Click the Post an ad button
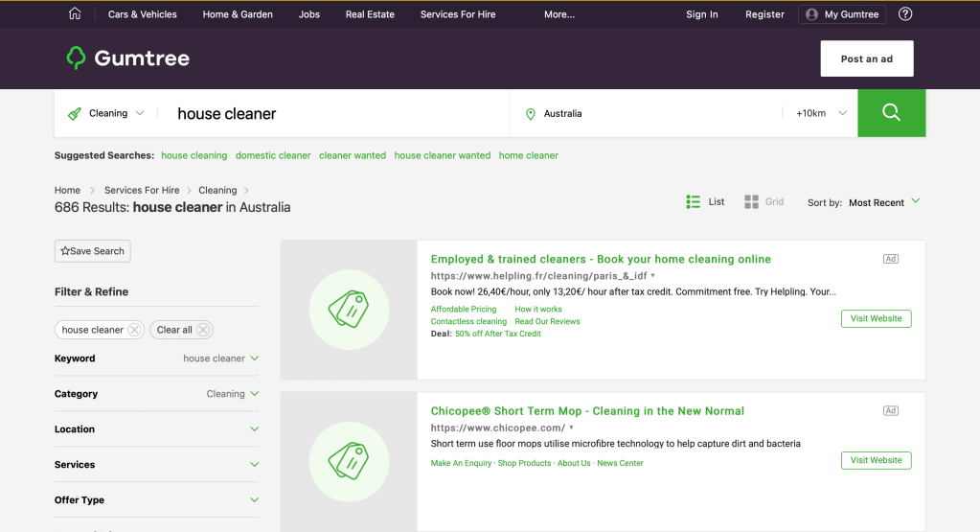This screenshot has height=532, width=980. click(866, 58)
